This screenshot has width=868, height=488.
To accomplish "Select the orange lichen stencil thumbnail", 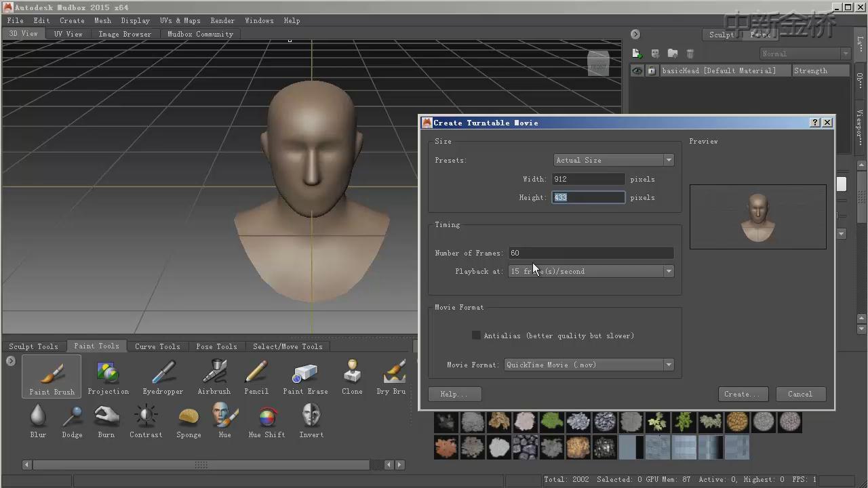I will pyautogui.click(x=446, y=447).
